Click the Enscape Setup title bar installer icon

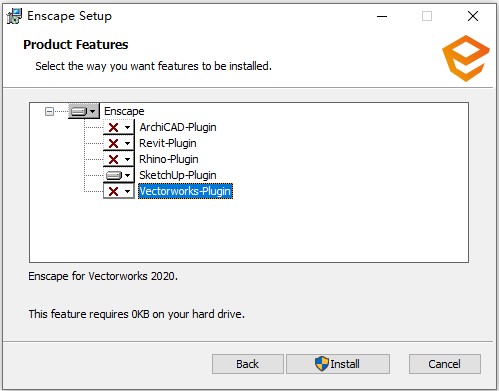[x=14, y=16]
